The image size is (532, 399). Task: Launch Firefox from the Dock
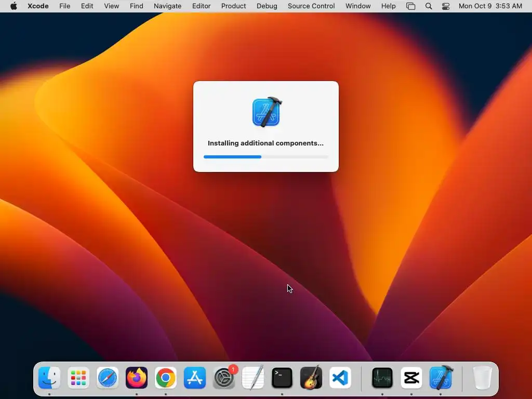[x=137, y=378]
